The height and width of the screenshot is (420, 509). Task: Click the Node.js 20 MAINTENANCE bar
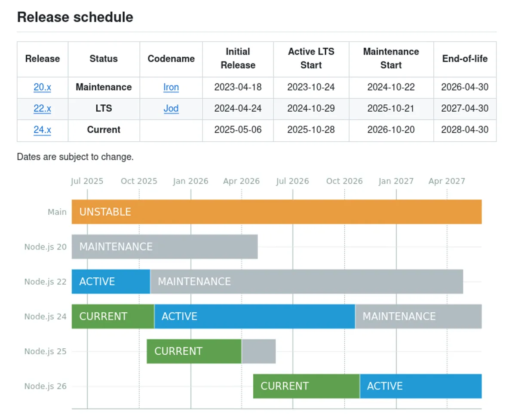pyautogui.click(x=164, y=247)
